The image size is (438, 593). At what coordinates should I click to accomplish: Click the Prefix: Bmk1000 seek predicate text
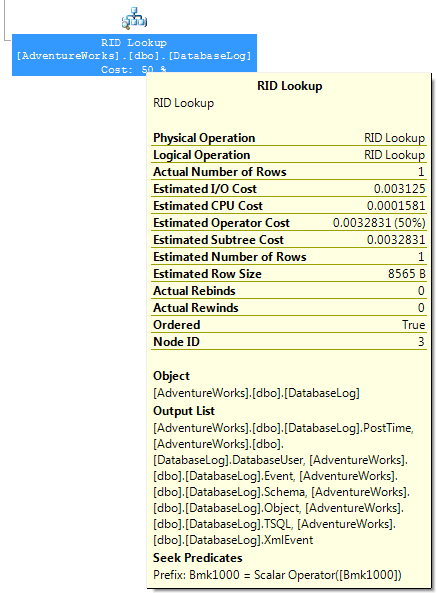(277, 575)
